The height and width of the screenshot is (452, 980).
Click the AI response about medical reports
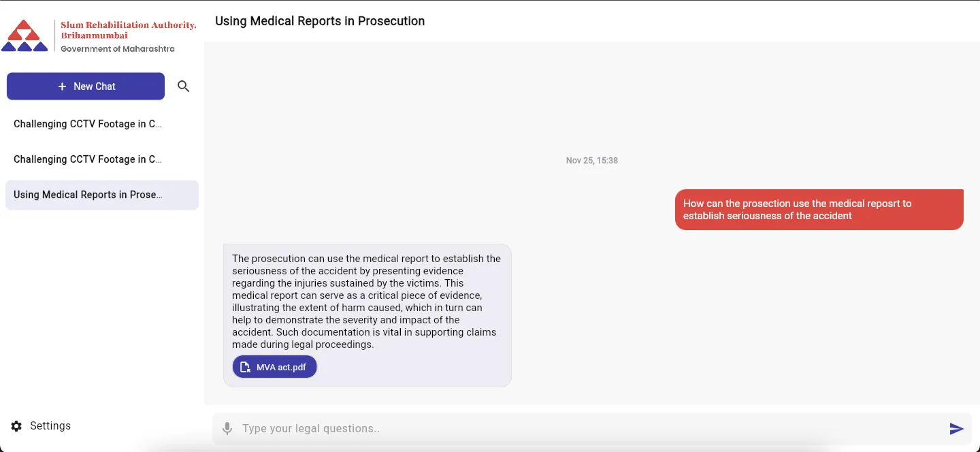tap(366, 302)
